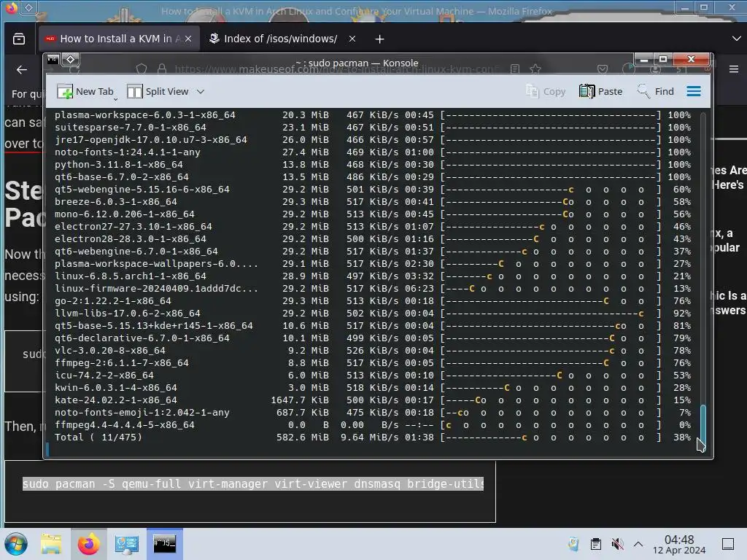747x560 pixels.
Task: Open the Pocket save icon in Firefox
Action: (x=603, y=69)
